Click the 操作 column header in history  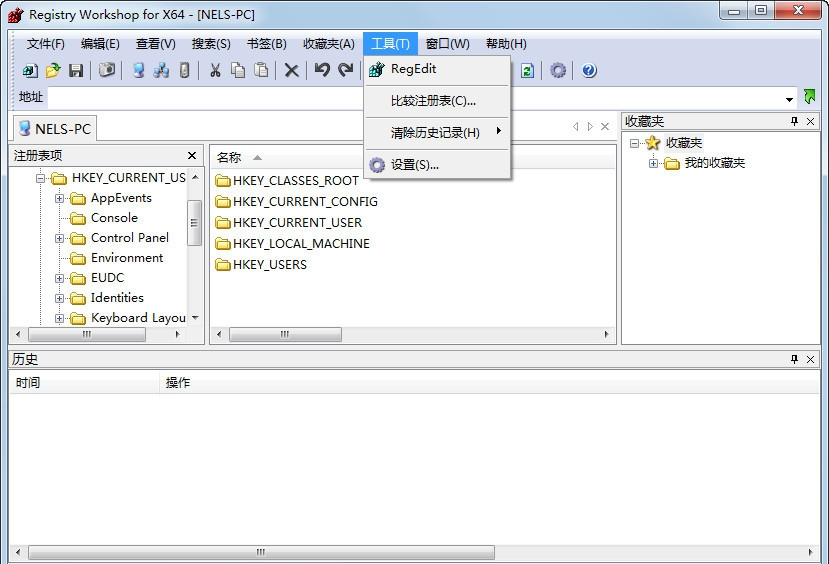click(x=178, y=383)
